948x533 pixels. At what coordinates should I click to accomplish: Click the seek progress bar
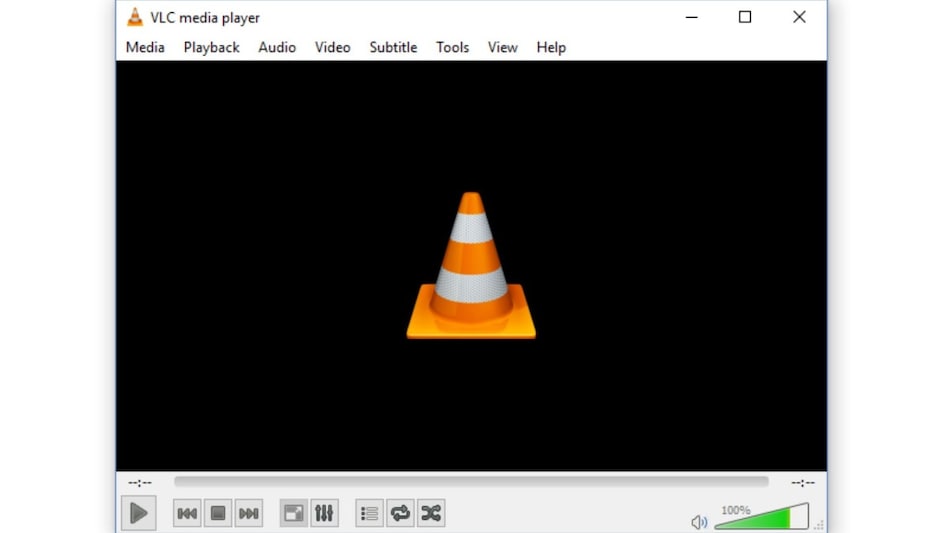pos(471,482)
